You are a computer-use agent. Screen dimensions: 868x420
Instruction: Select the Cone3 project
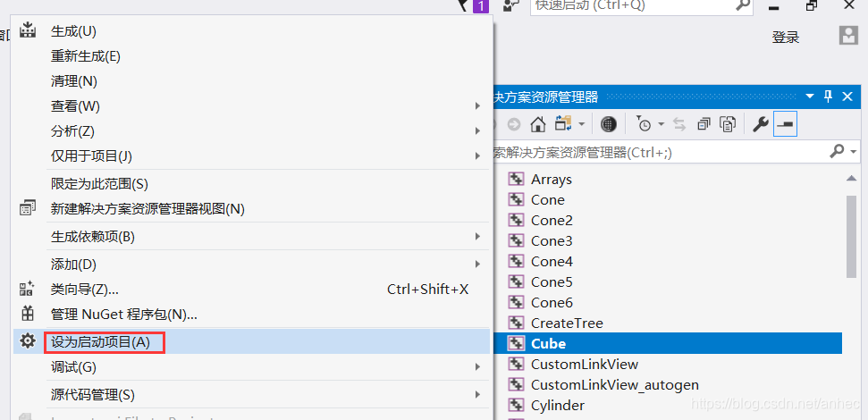552,240
